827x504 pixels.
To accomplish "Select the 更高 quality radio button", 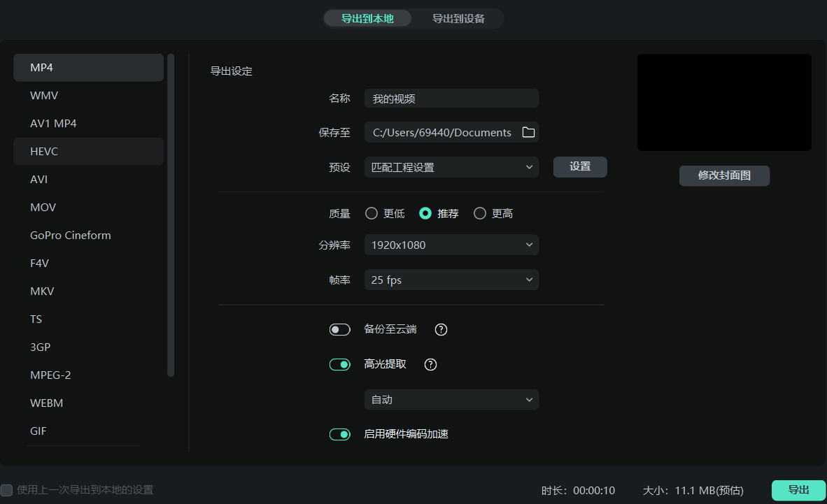I will (479, 213).
